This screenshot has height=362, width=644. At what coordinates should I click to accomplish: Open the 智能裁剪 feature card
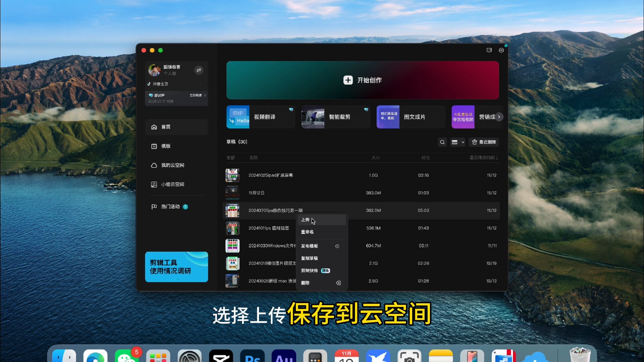point(336,117)
